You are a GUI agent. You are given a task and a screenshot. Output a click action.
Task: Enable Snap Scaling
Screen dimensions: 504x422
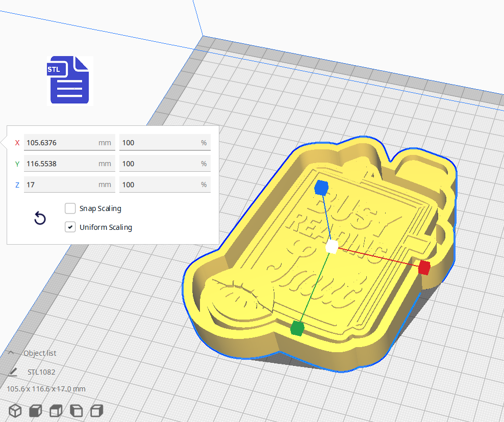click(x=70, y=208)
